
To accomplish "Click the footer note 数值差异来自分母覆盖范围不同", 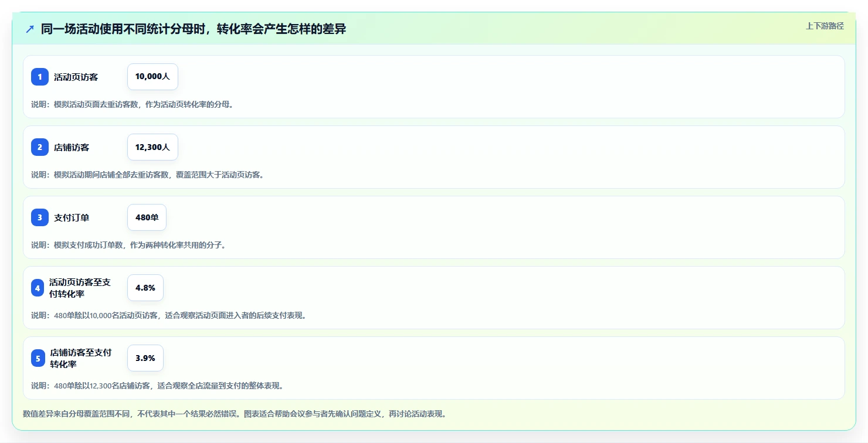I will point(235,414).
